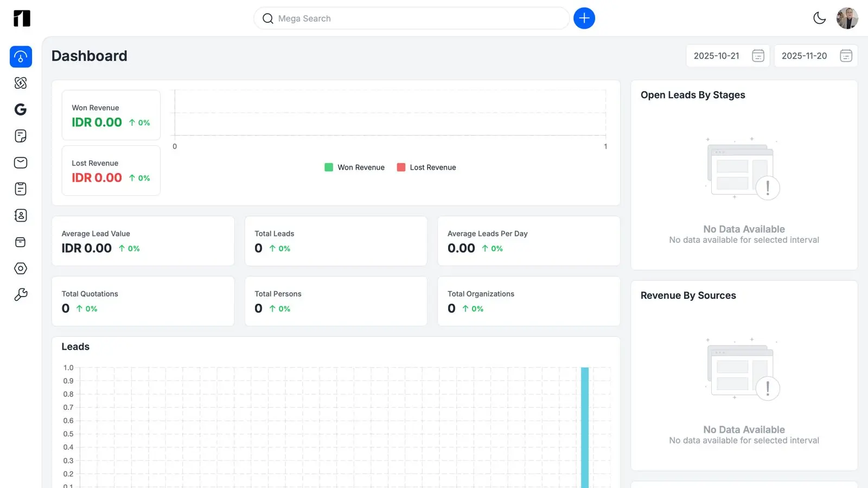Click the blue plus quick-create button
868x488 pixels.
click(x=584, y=18)
